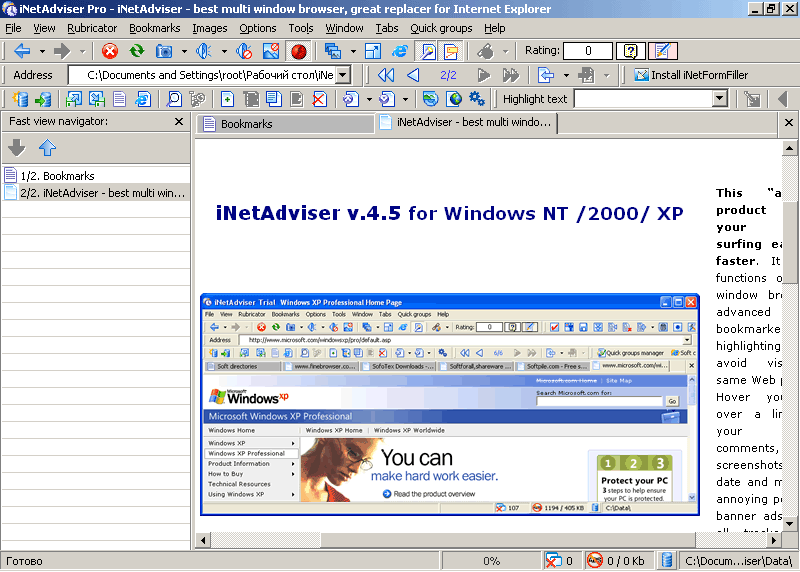Click the vertical scrollbar down arrow
The width and height of the screenshot is (800, 572).
click(789, 524)
